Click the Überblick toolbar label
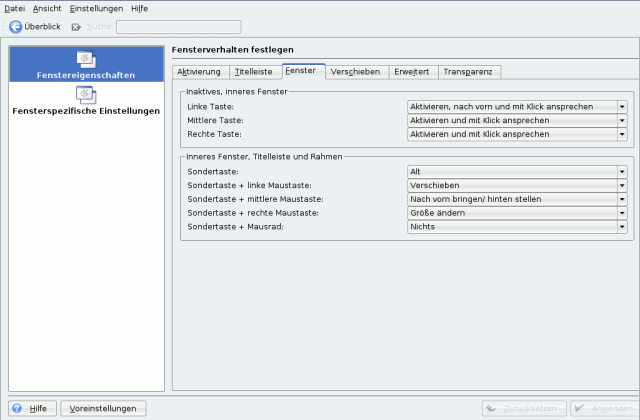Viewport: 640px width, 420px height. [42, 27]
